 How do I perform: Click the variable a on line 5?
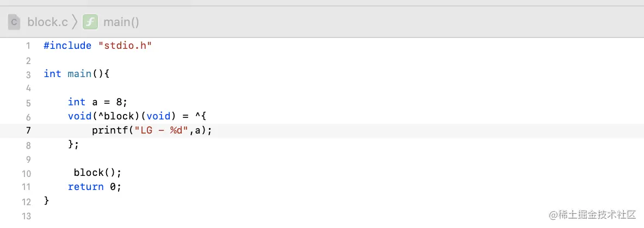coord(95,102)
